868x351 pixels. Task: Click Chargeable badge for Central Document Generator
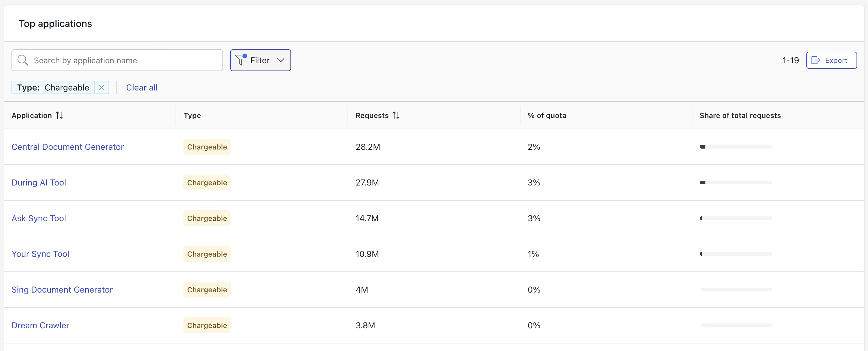point(207,147)
